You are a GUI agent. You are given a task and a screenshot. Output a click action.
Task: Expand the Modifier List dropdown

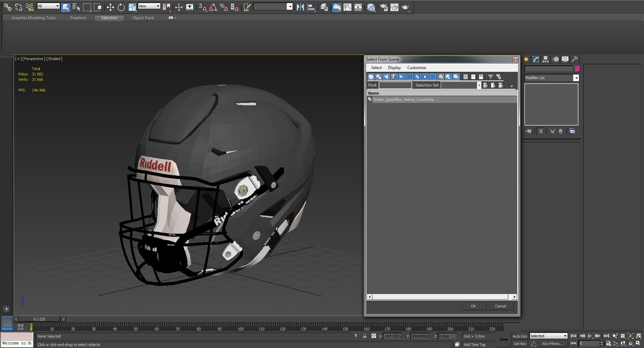[x=576, y=78]
